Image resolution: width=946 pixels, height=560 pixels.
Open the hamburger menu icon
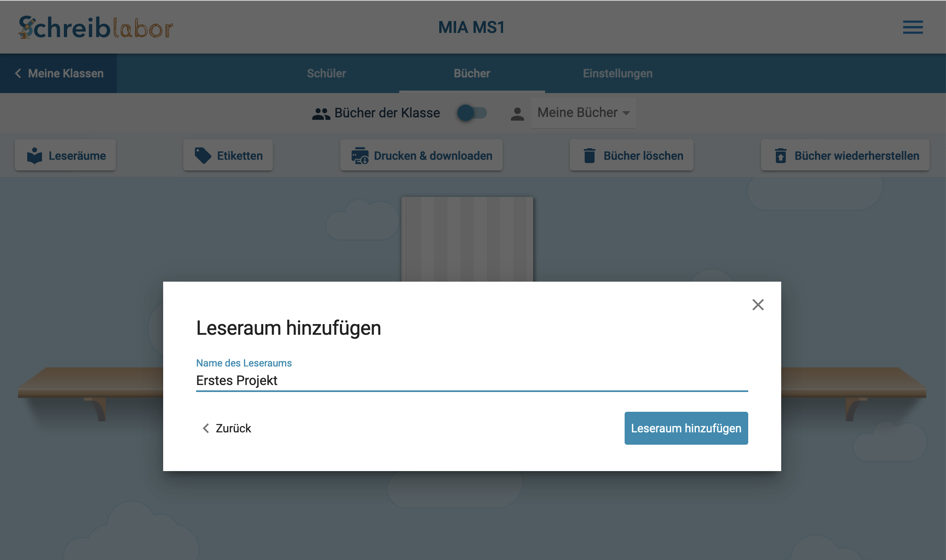coord(913,27)
